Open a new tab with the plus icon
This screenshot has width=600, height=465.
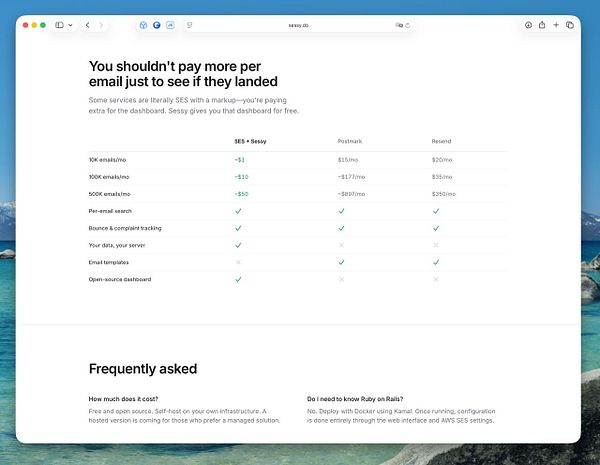(556, 25)
